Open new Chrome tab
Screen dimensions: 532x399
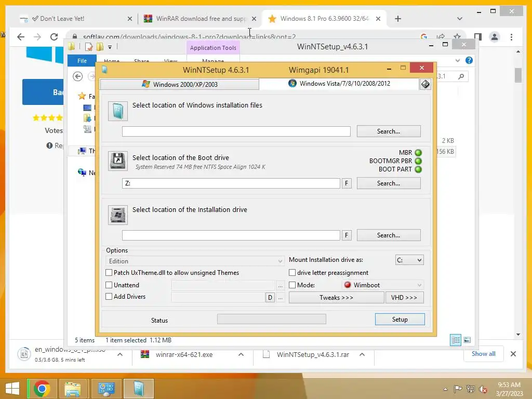tap(398, 19)
